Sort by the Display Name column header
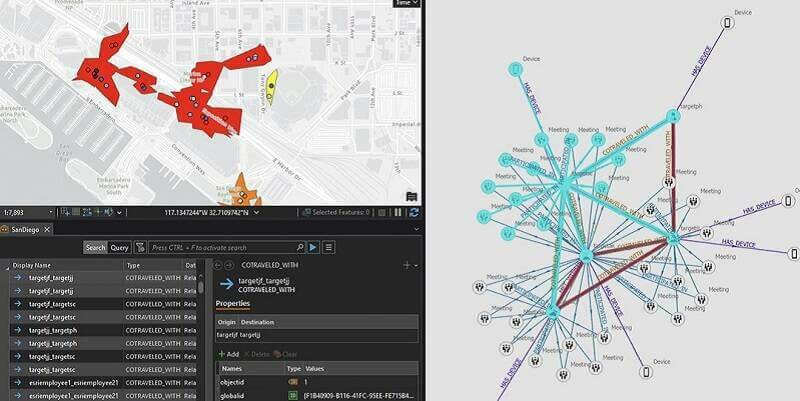 67,265
